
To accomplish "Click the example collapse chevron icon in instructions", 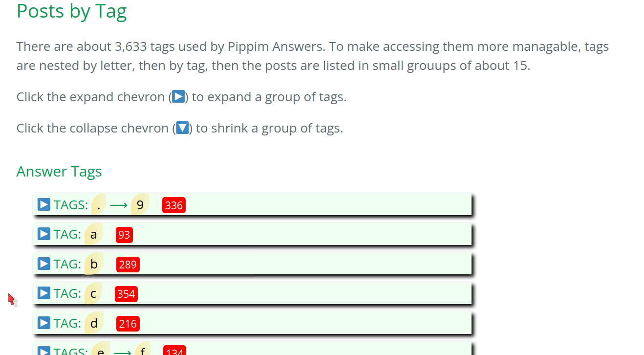I will pos(182,128).
